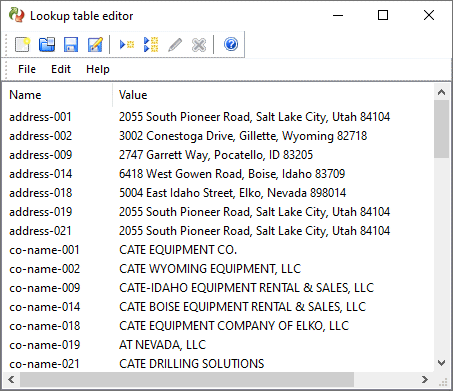Image resolution: width=453 pixels, height=391 pixels.
Task: Open the Edit menu
Action: pyautogui.click(x=61, y=69)
